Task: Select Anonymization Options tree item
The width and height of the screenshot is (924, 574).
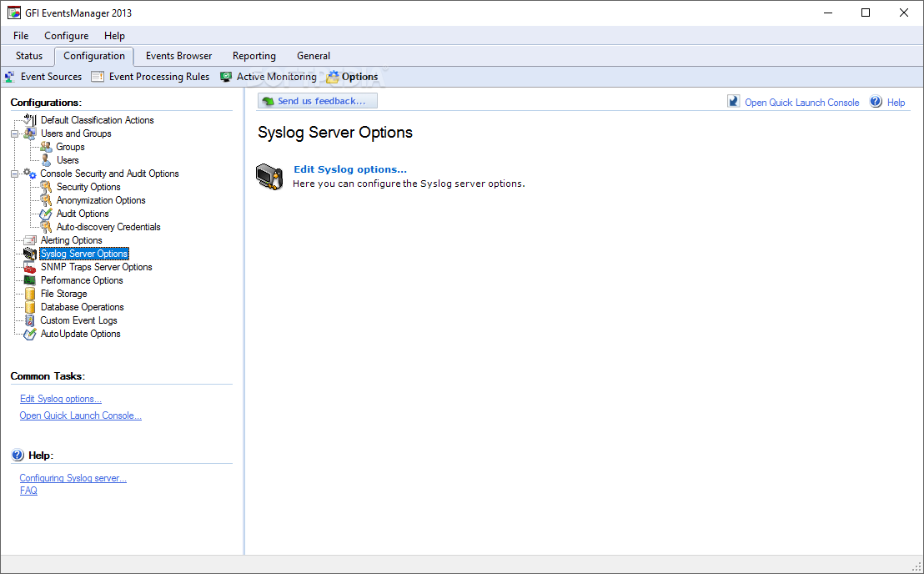Action: tap(101, 200)
